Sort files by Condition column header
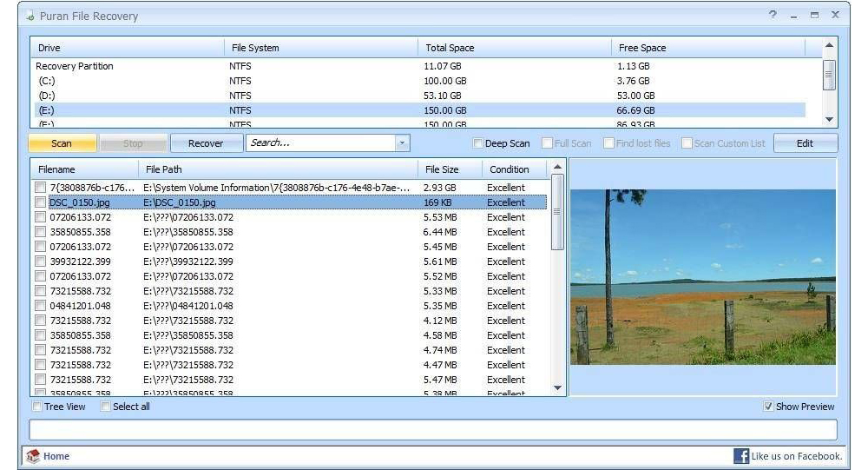Image resolution: width=868 pixels, height=470 pixels. click(510, 169)
